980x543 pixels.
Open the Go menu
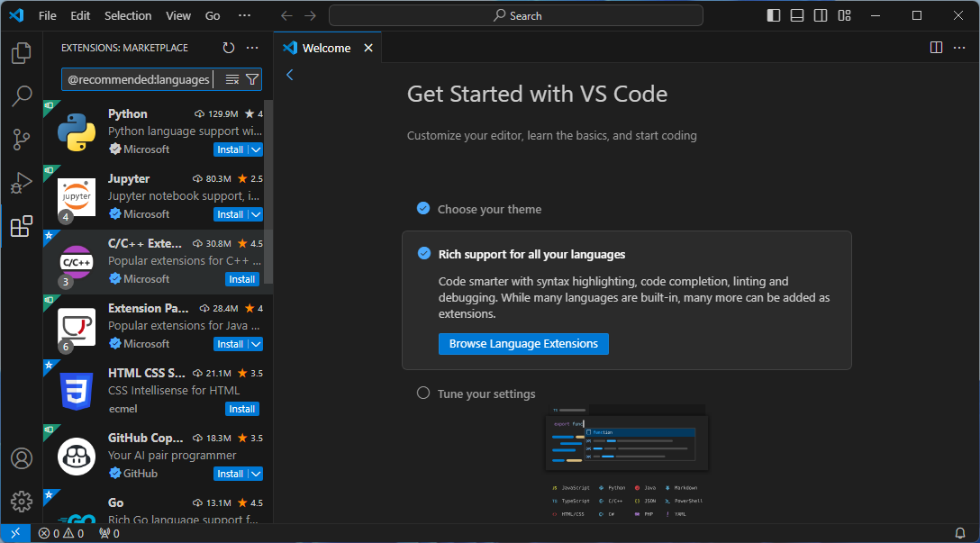click(213, 15)
